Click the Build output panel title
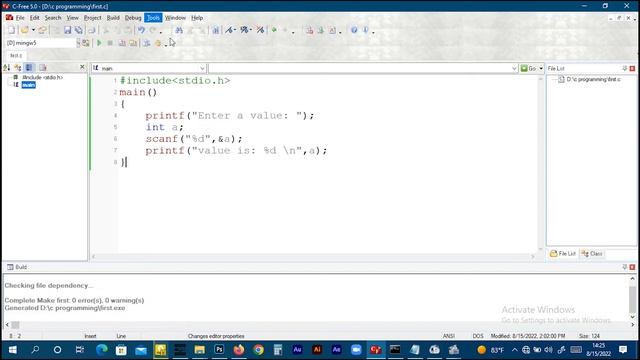Image resolution: width=640 pixels, height=360 pixels. pyautogui.click(x=21, y=267)
